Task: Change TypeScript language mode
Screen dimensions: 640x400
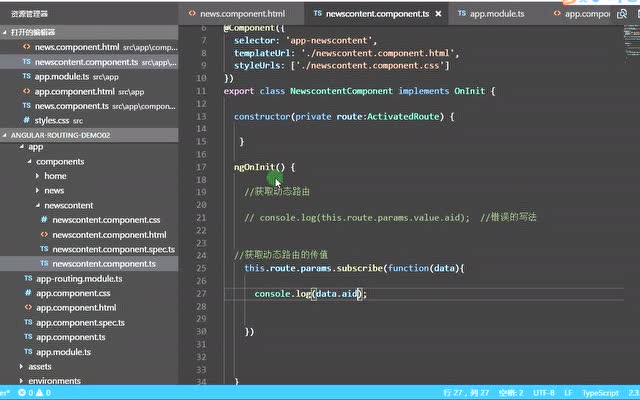Action: [600, 393]
